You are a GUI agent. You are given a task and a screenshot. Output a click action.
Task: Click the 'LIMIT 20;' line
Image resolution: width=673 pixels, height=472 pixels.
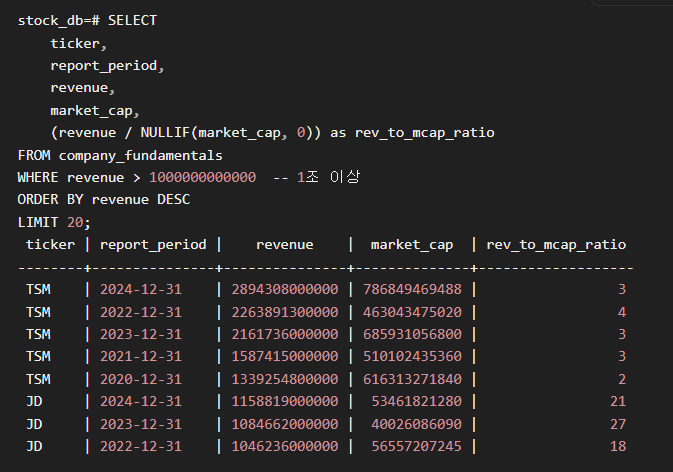54,222
